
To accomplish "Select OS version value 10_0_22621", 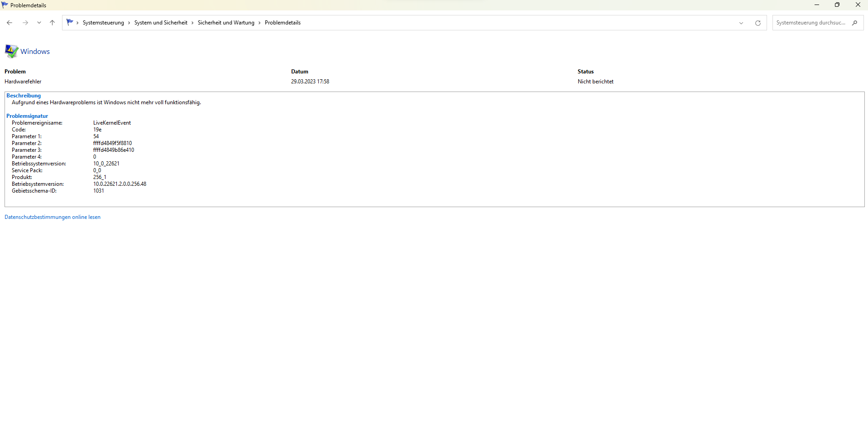I will click(106, 164).
